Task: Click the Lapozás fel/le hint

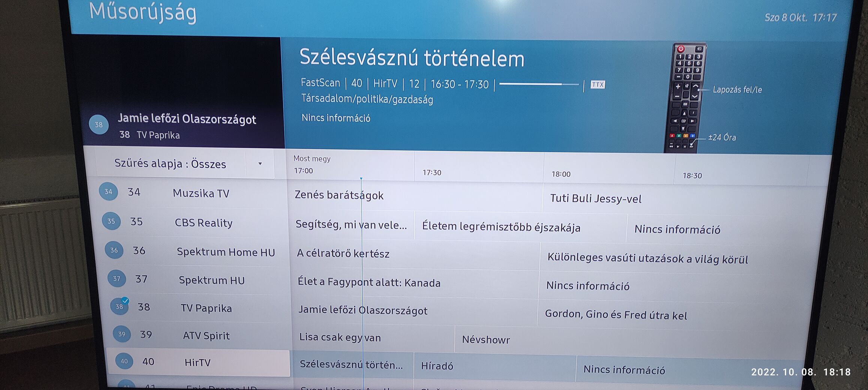Action: tap(737, 90)
